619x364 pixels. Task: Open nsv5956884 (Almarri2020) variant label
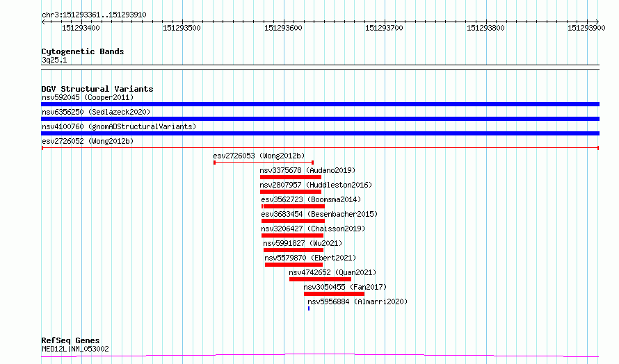(x=357, y=301)
